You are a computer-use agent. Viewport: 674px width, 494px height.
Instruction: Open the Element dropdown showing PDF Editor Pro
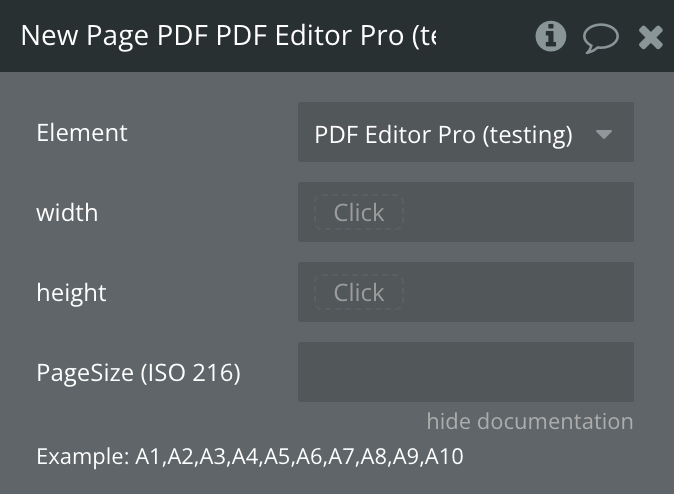465,132
